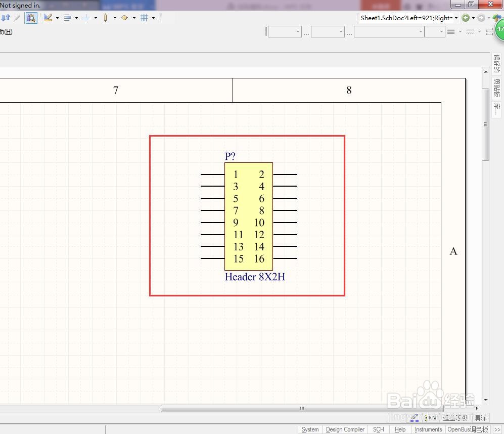The width and height of the screenshot is (504, 434).
Task: Click the filter selection icon beside mask level
Action: point(430,418)
